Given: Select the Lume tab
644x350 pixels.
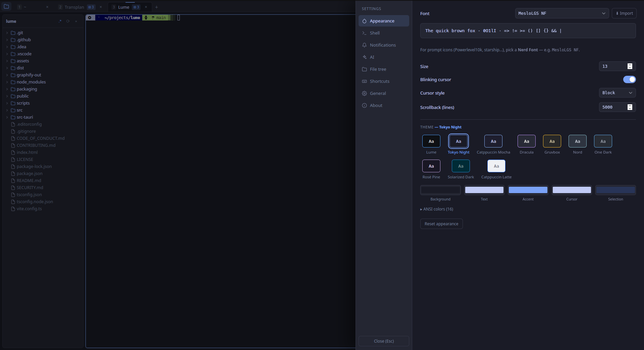Looking at the screenshot, I should point(124,7).
